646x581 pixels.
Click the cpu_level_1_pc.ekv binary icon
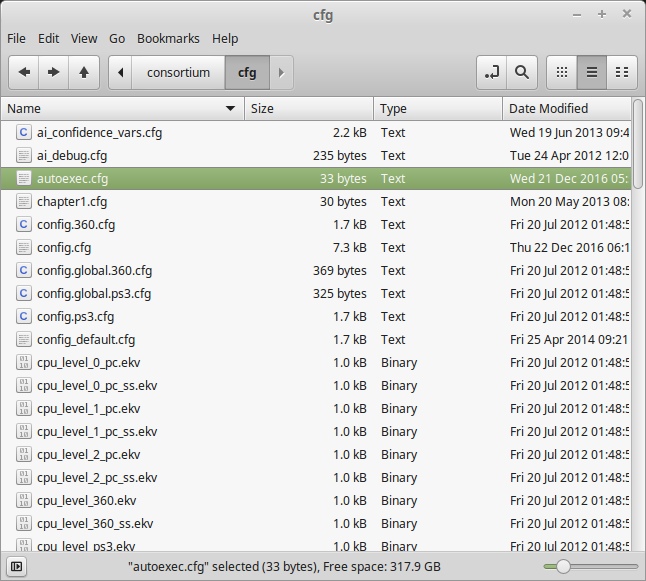tap(23, 409)
